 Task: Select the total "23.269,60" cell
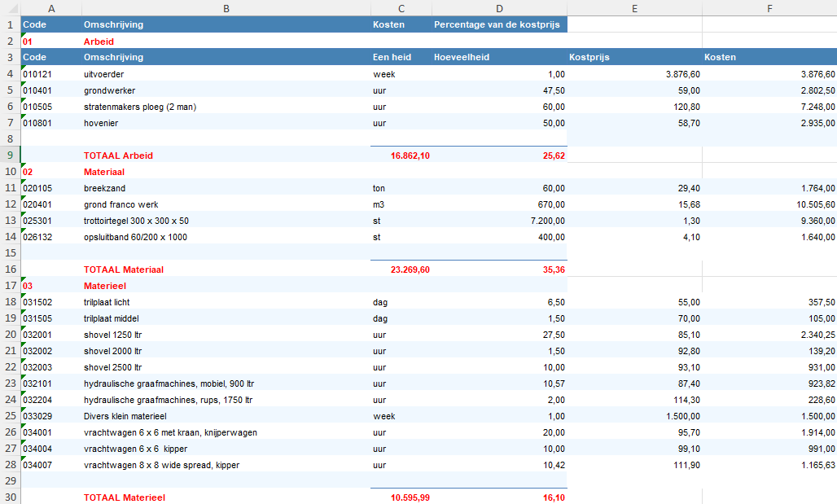[x=401, y=270]
